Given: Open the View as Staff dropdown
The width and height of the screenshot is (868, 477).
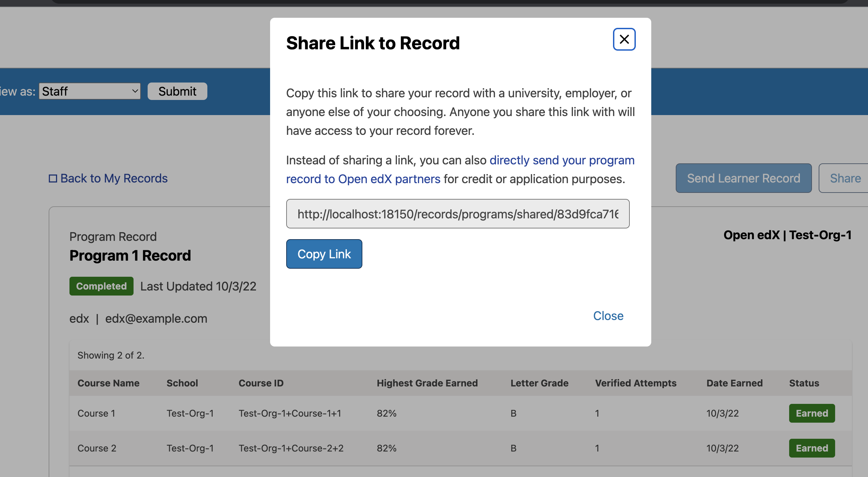Looking at the screenshot, I should click(x=90, y=91).
